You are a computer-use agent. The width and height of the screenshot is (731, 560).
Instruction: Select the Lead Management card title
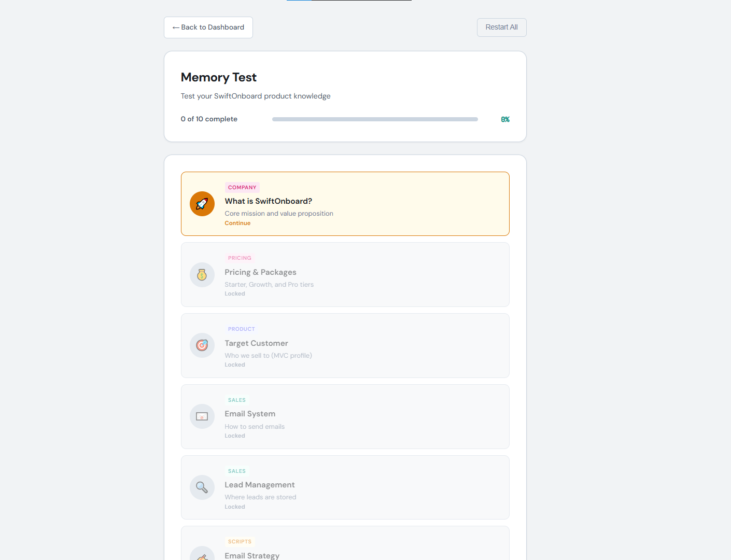point(259,485)
